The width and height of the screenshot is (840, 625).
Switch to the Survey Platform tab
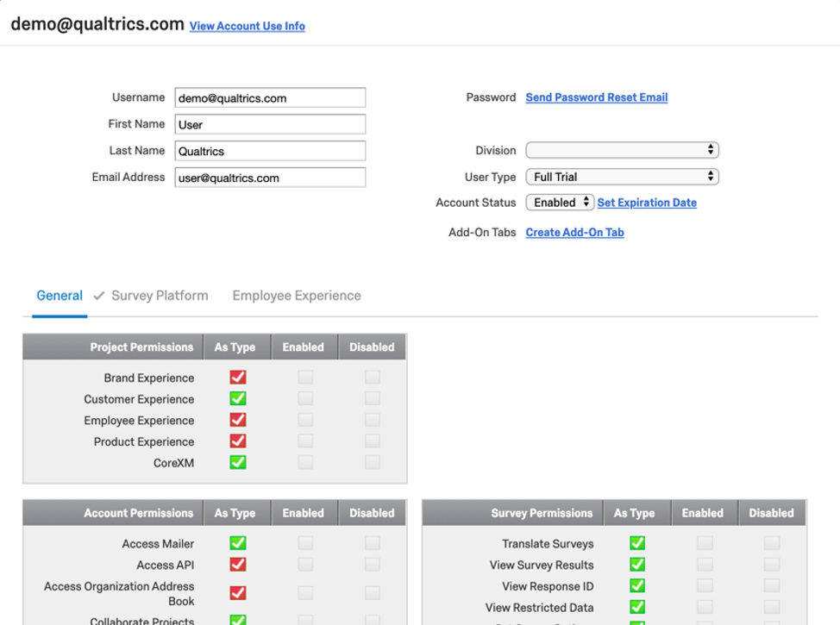(x=160, y=295)
